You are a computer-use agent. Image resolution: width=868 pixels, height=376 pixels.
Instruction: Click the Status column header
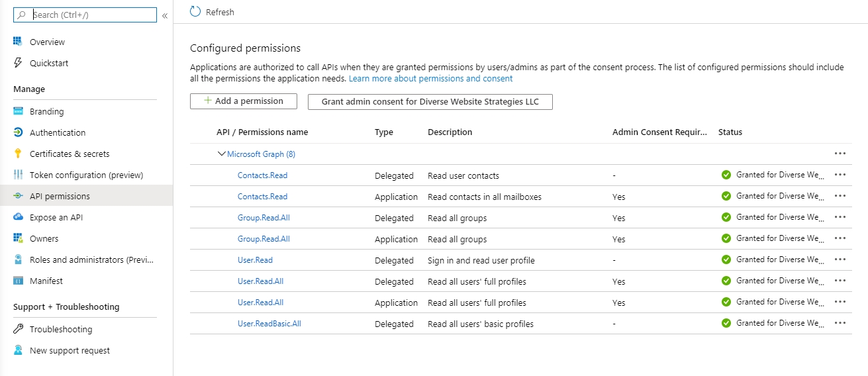click(730, 132)
